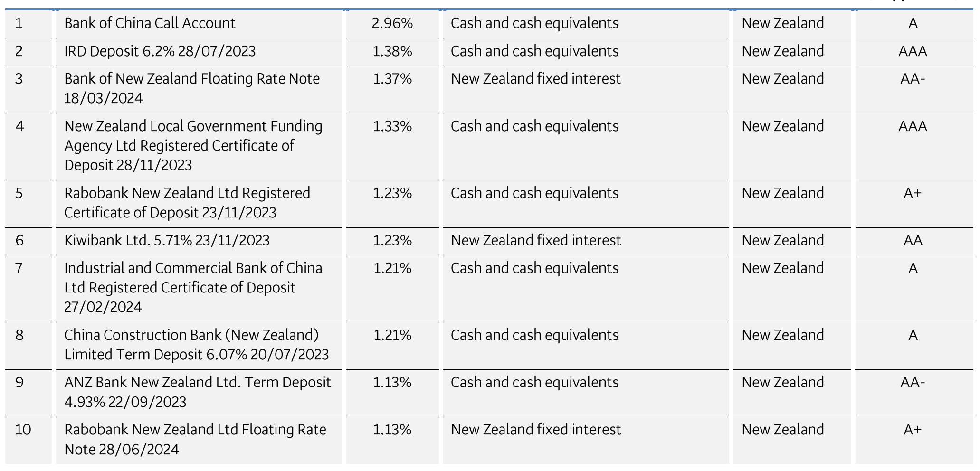Click the Bank of China Call Account cell

tap(150, 23)
